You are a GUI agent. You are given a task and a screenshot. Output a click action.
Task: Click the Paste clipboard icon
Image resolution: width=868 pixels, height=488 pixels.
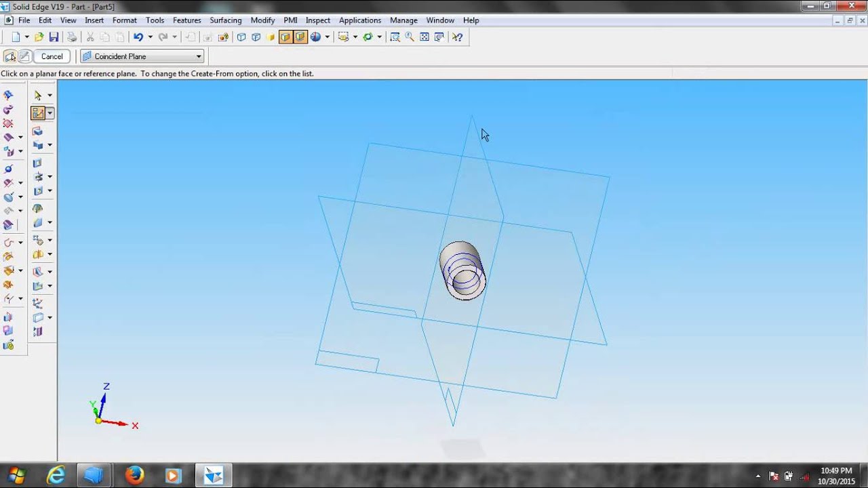[119, 37]
